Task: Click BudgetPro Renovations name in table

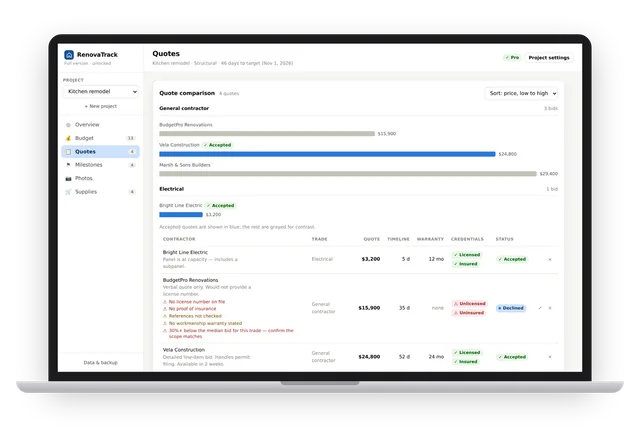Action: [x=190, y=280]
